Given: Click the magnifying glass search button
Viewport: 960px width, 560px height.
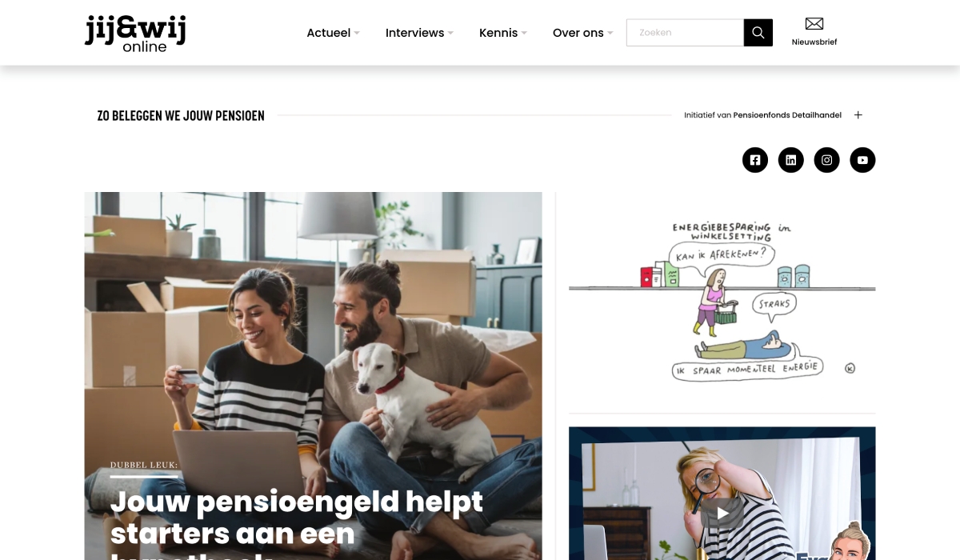Looking at the screenshot, I should 758,33.
